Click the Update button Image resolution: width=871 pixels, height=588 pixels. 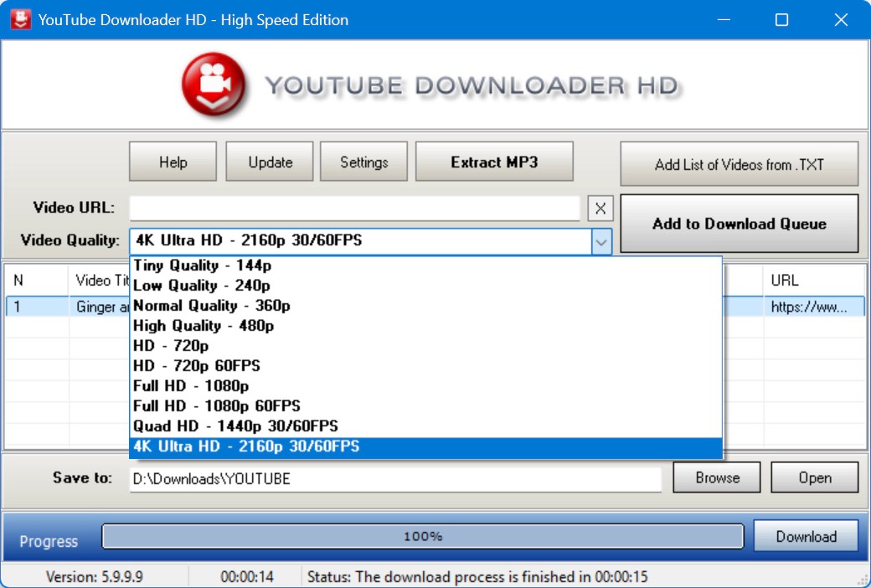tap(270, 162)
